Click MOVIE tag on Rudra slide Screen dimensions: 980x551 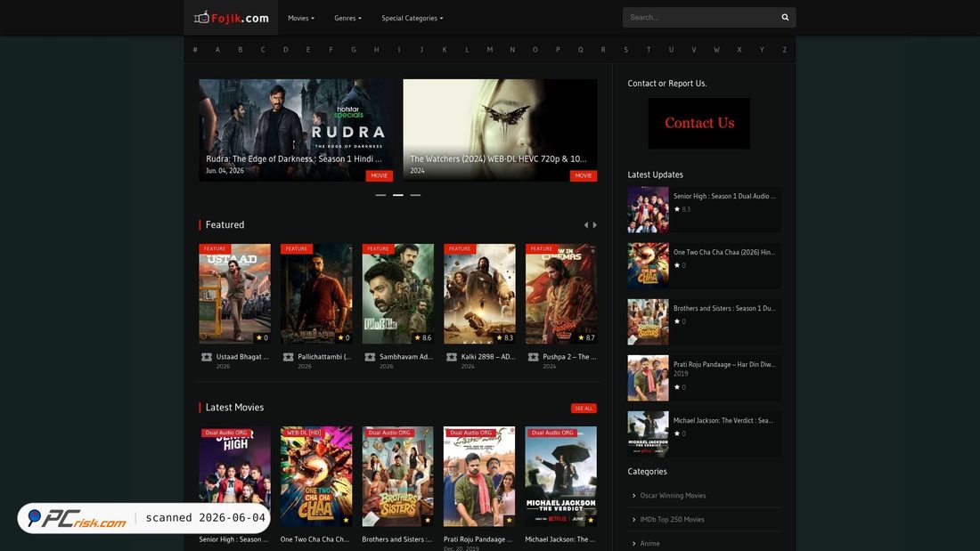tap(380, 175)
